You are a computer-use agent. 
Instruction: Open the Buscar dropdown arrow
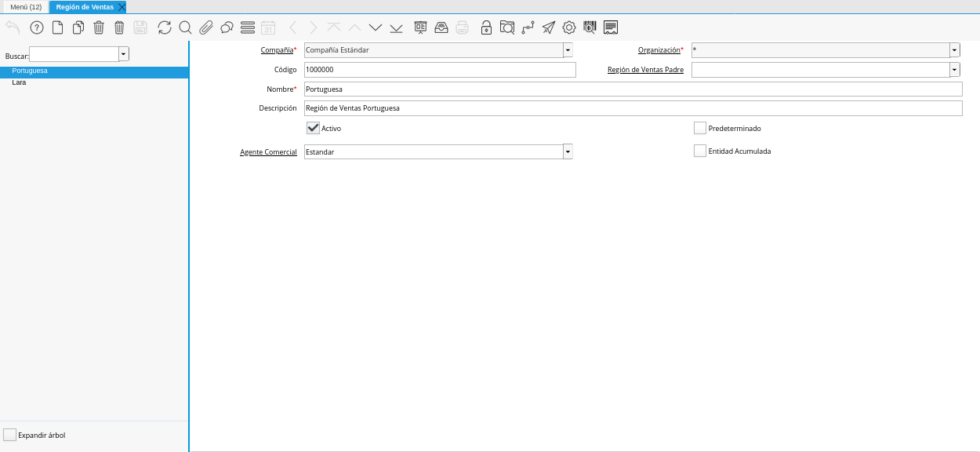124,54
